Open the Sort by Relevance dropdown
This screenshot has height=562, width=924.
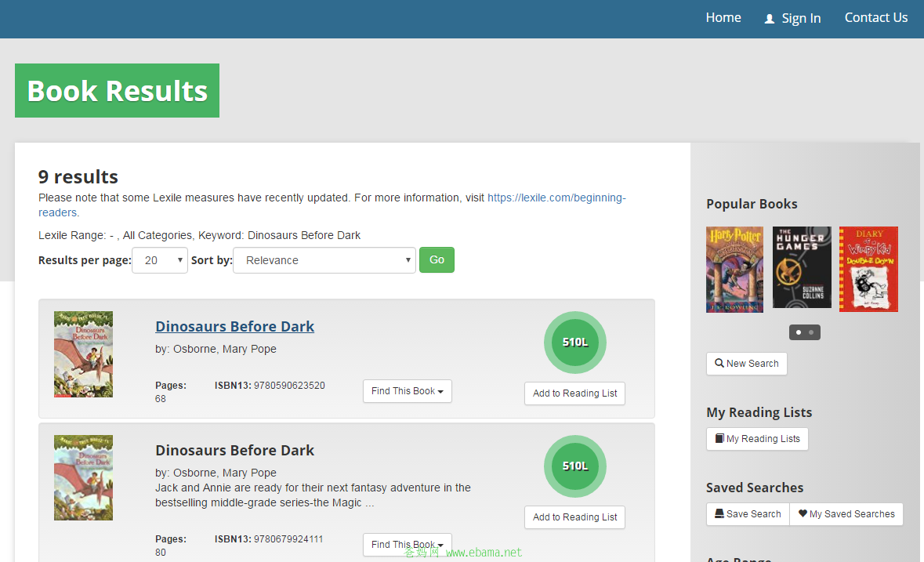324,260
